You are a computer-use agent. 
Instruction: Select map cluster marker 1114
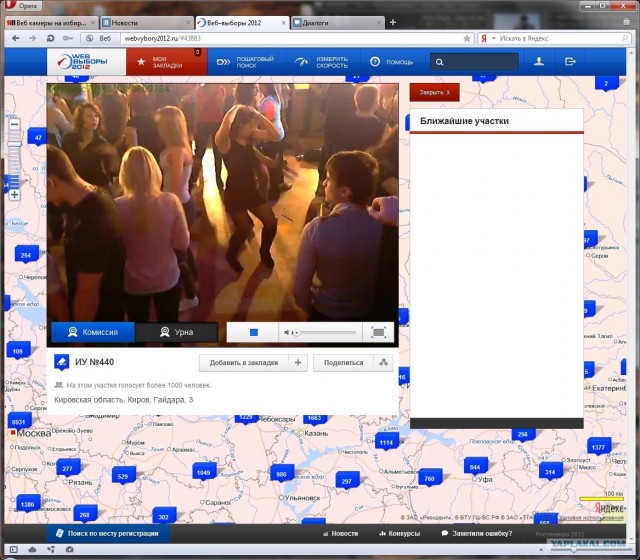(386, 442)
